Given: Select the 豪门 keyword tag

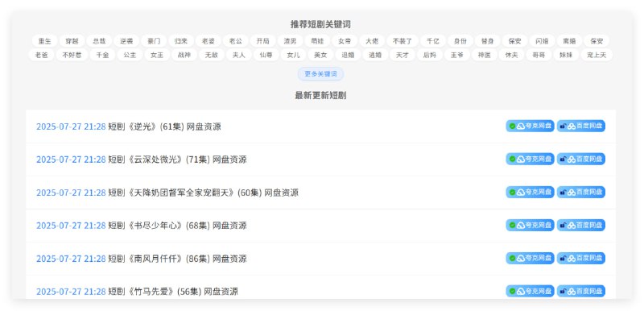Looking at the screenshot, I should click(x=154, y=41).
